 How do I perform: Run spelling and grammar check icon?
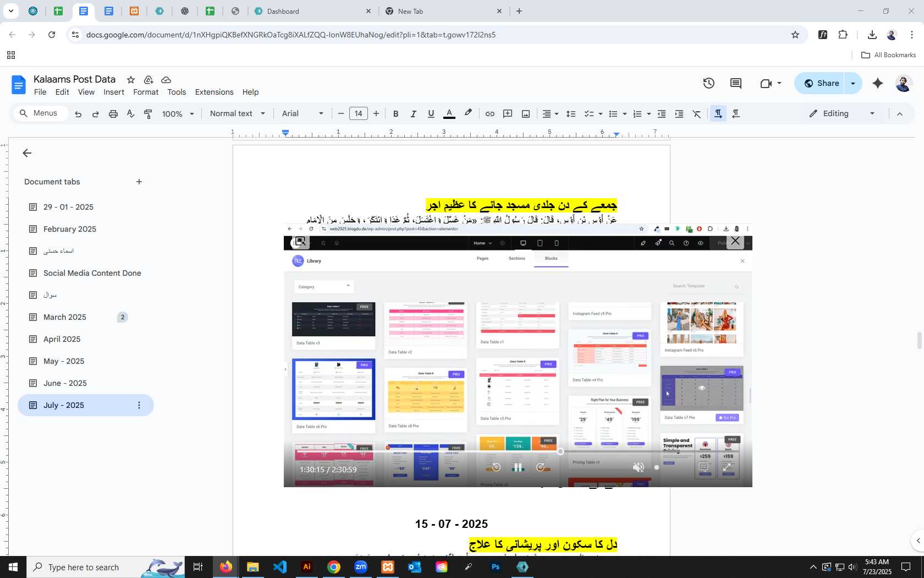130,114
